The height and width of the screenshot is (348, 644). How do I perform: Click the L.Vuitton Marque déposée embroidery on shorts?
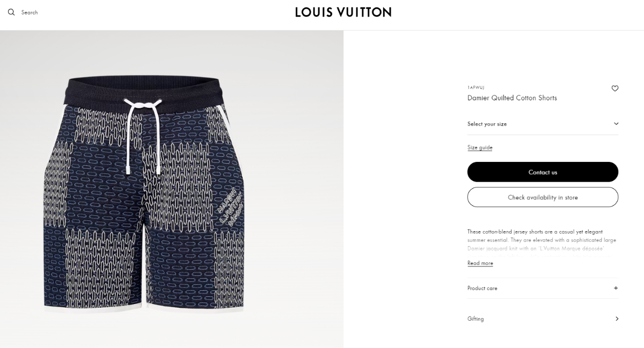[229, 208]
